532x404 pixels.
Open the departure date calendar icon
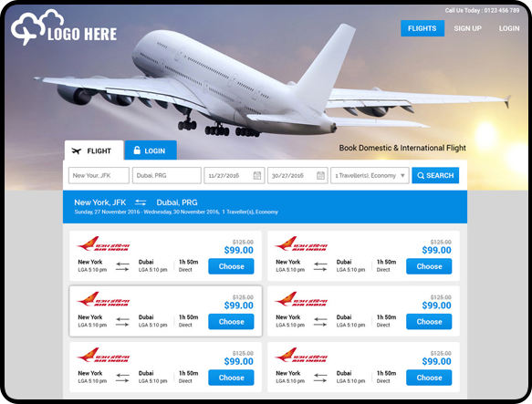point(257,175)
